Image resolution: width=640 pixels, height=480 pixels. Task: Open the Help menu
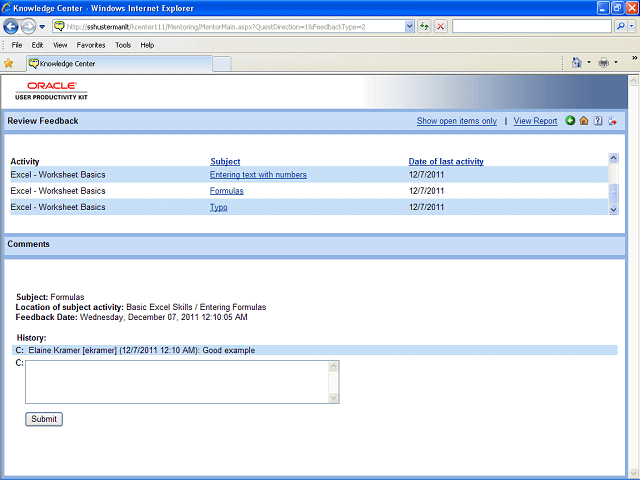click(x=147, y=45)
